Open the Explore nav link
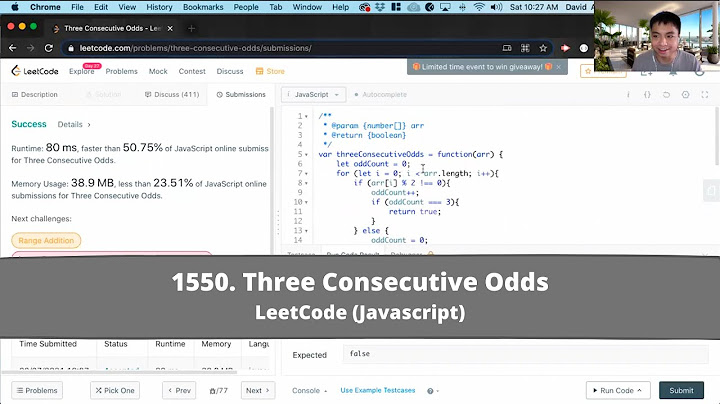Screen dimensions: 720x404 point(81,71)
